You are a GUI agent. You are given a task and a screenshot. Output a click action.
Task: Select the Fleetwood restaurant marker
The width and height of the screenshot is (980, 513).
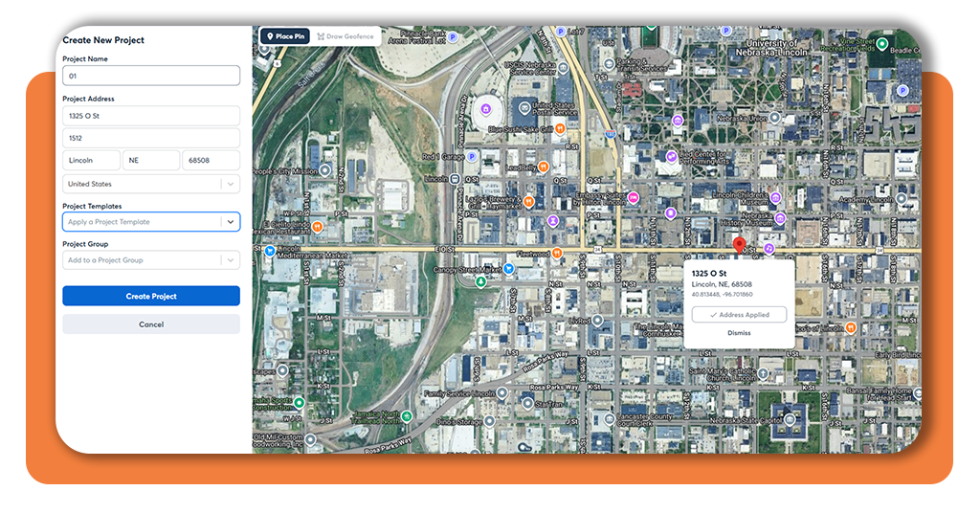click(x=557, y=253)
